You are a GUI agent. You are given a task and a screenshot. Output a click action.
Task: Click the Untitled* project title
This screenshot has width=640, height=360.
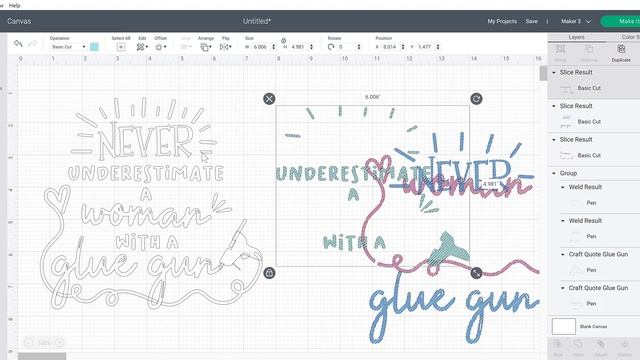pyautogui.click(x=257, y=21)
